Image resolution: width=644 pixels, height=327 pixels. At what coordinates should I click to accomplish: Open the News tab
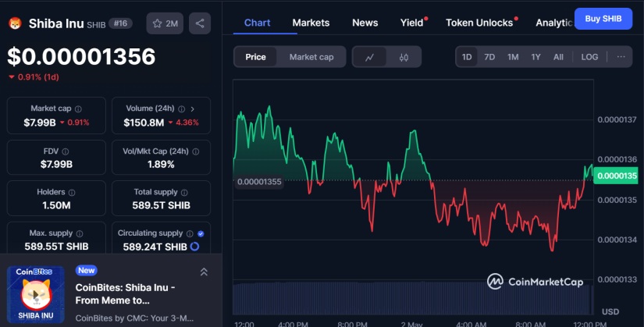coord(365,23)
